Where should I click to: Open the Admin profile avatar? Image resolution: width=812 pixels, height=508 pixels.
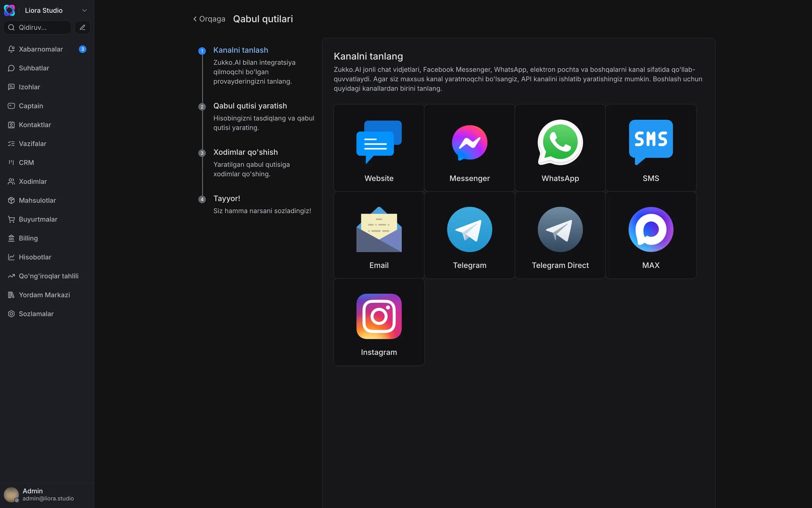click(x=11, y=494)
